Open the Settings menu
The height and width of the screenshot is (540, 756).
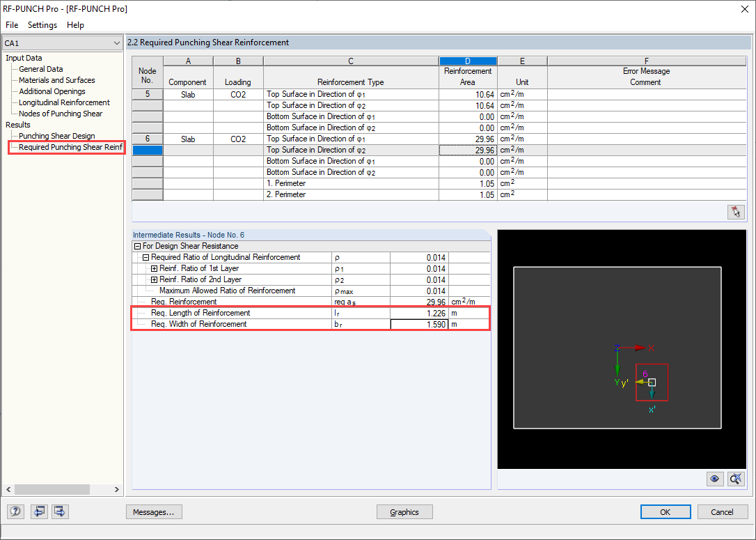tap(42, 24)
